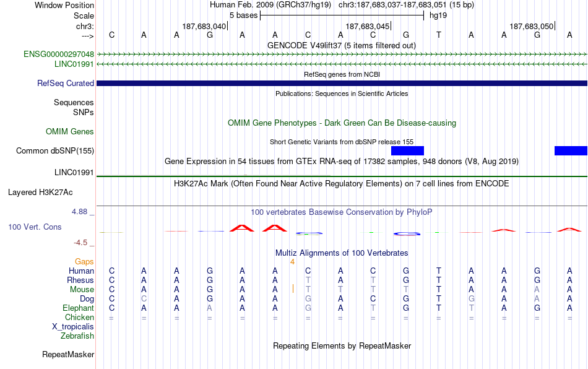The width and height of the screenshot is (588, 369).
Task: Click the GENCODE V49lift37 track title
Action: (x=342, y=45)
